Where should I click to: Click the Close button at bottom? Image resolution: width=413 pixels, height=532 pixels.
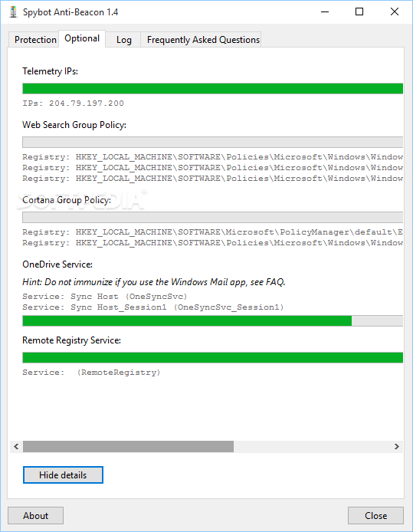pos(375,516)
